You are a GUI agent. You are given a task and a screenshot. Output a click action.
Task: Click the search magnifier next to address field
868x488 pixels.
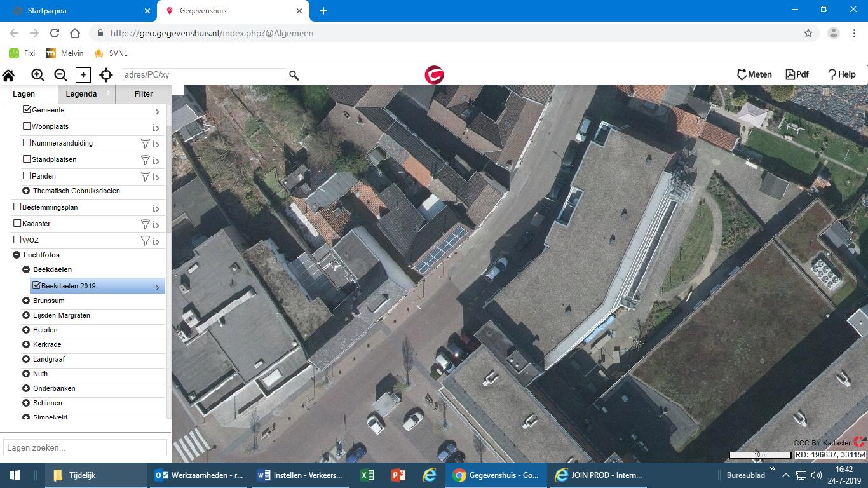[294, 75]
